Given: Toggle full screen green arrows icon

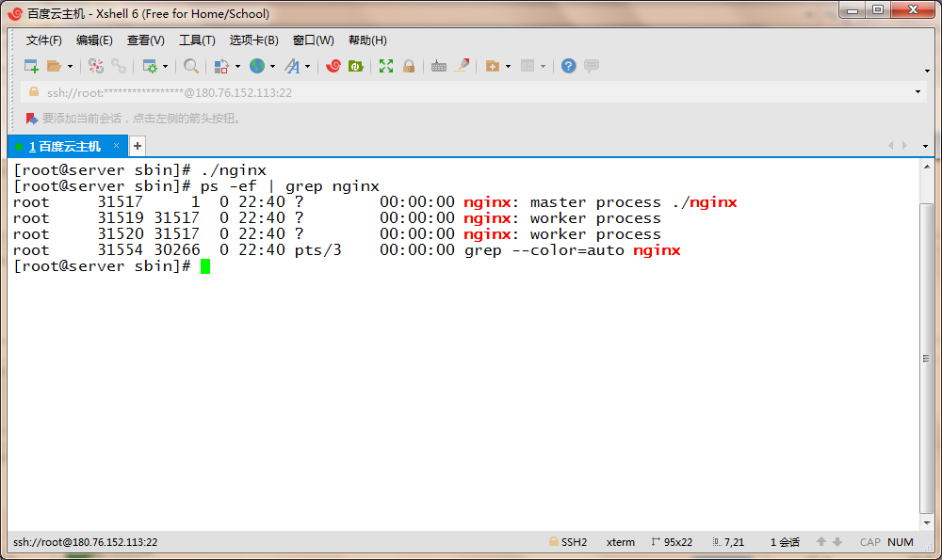Looking at the screenshot, I should click(386, 66).
